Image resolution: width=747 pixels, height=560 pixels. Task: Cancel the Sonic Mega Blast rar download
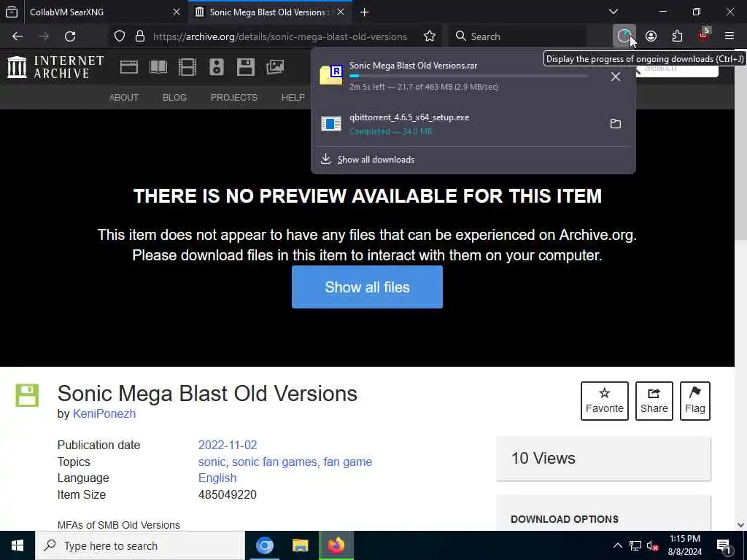(616, 76)
